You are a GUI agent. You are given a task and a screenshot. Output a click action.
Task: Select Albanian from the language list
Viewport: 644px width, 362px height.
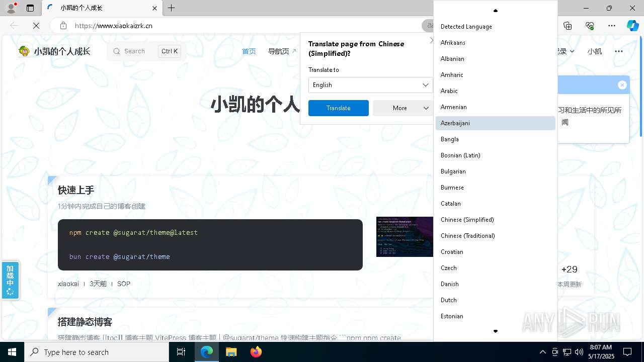pyautogui.click(x=495, y=59)
